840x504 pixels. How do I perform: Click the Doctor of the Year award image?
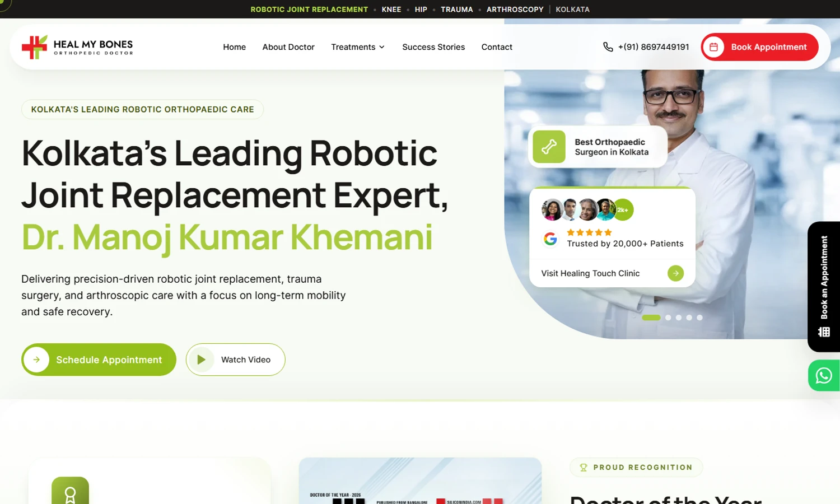[x=420, y=481]
